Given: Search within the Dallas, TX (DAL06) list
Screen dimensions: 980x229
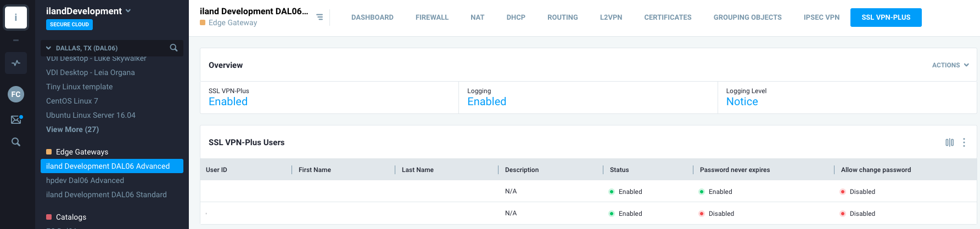Looking at the screenshot, I should pyautogui.click(x=173, y=48).
